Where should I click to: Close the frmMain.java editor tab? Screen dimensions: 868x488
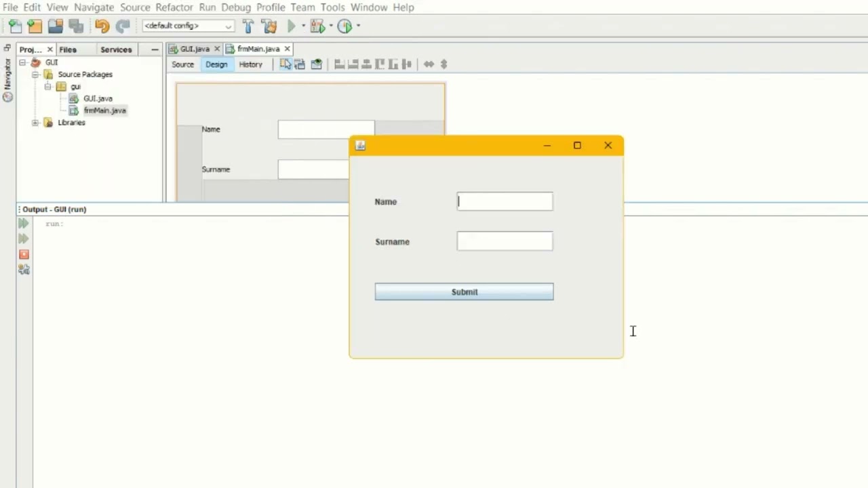287,49
